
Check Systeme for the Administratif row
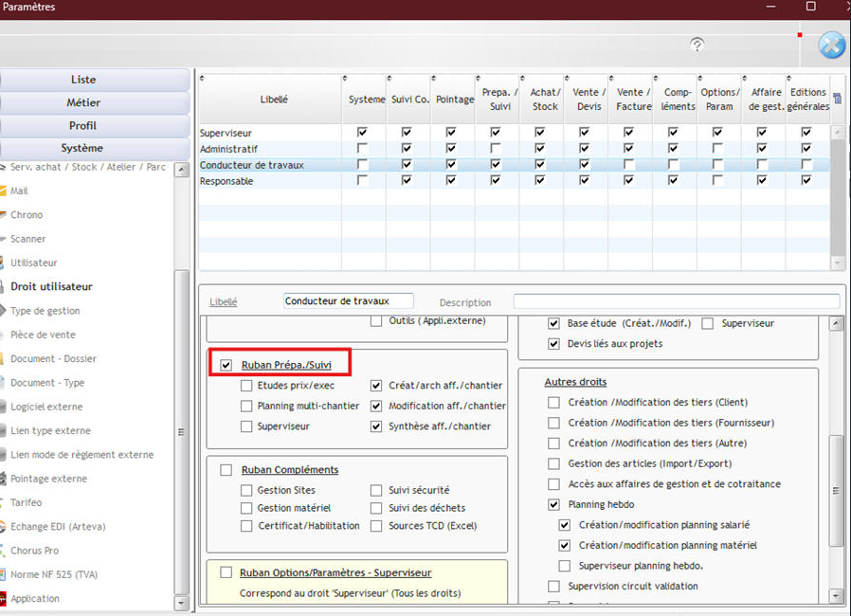click(x=361, y=148)
